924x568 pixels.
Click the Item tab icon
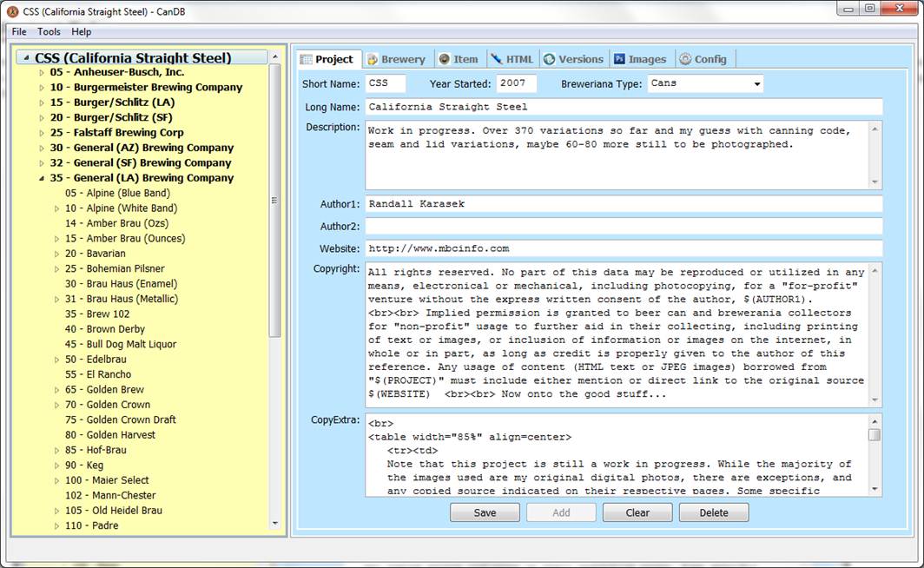(x=445, y=60)
